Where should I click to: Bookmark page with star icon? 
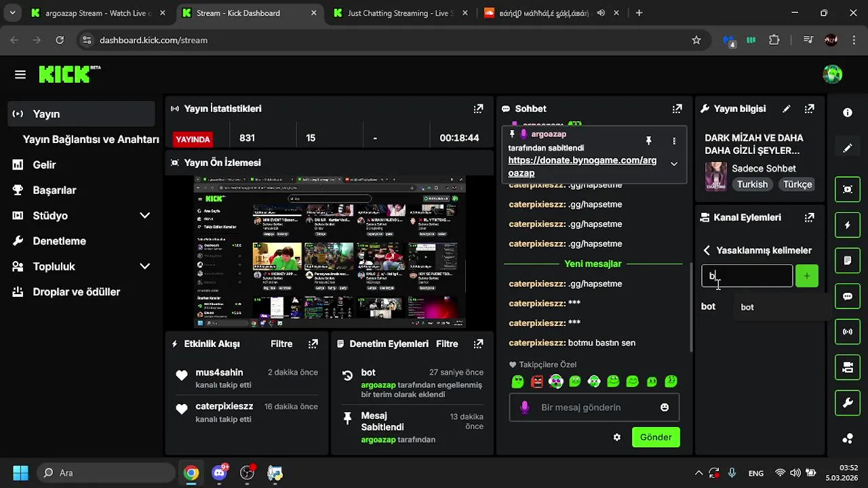coord(696,40)
